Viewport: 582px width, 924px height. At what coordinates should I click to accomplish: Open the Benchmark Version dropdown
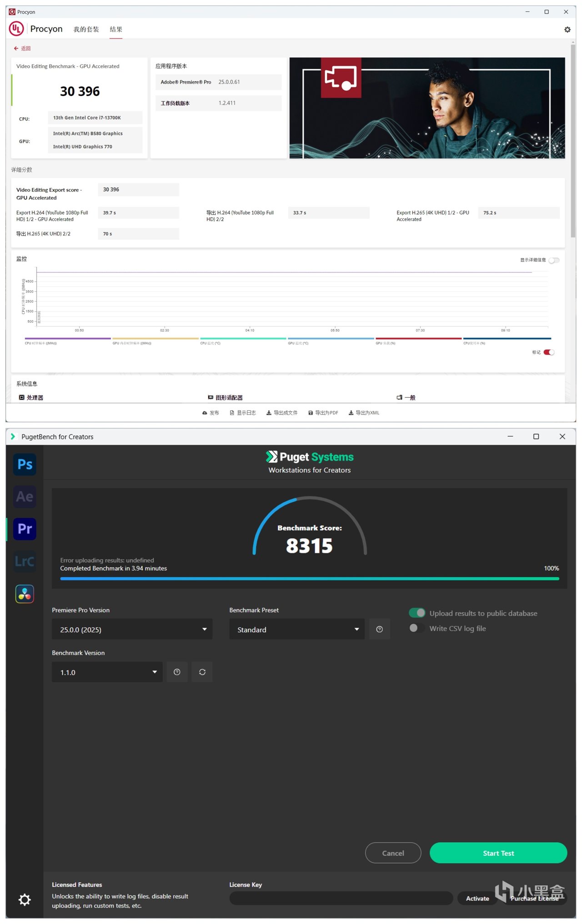tap(107, 672)
